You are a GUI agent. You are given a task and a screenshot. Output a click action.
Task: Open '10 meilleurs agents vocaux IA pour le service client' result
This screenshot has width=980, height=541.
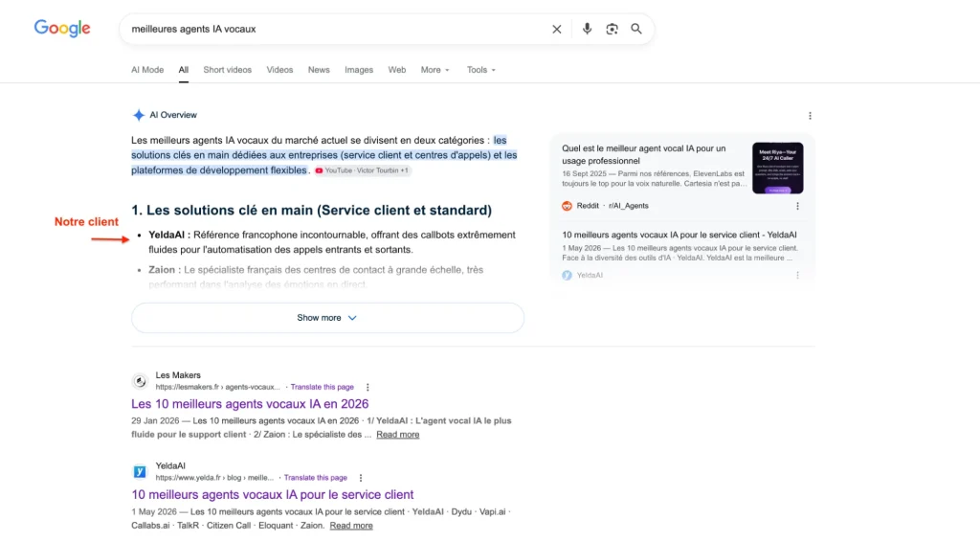pyautogui.click(x=273, y=495)
